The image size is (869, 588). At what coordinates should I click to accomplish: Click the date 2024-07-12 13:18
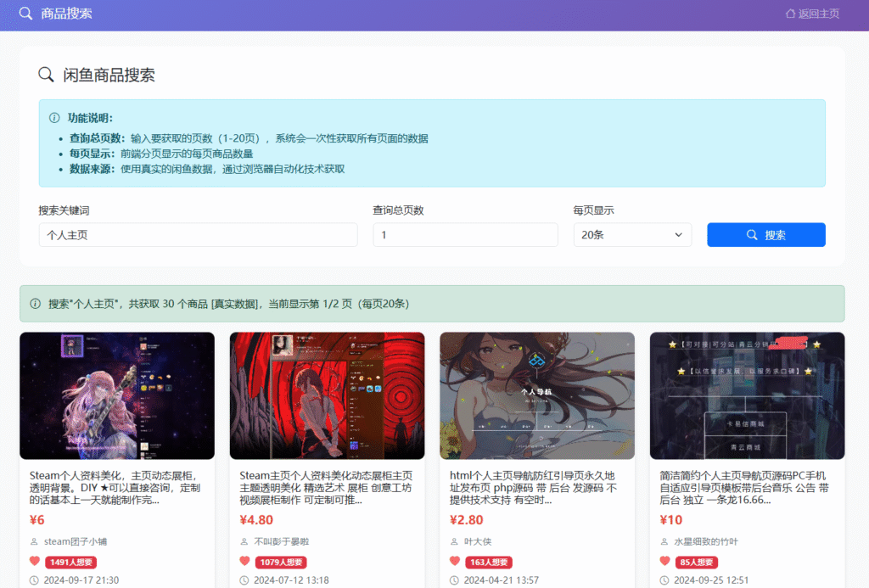[292, 580]
